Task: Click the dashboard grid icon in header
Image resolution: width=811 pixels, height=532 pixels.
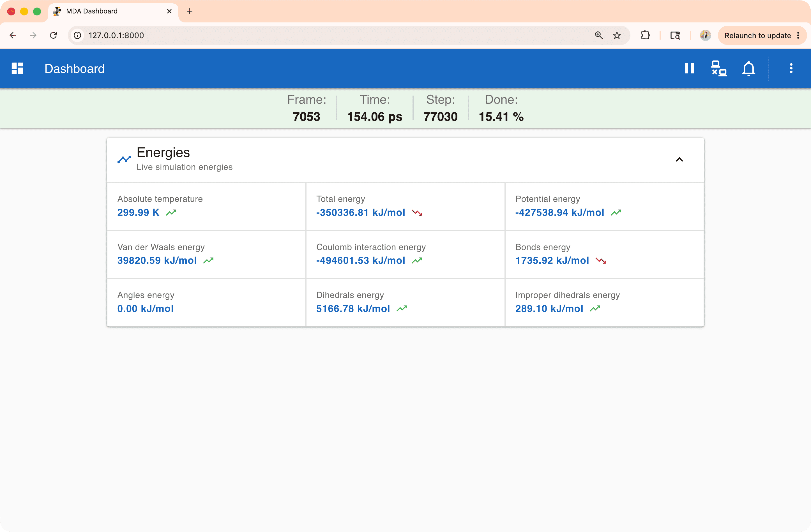Action: (17, 68)
